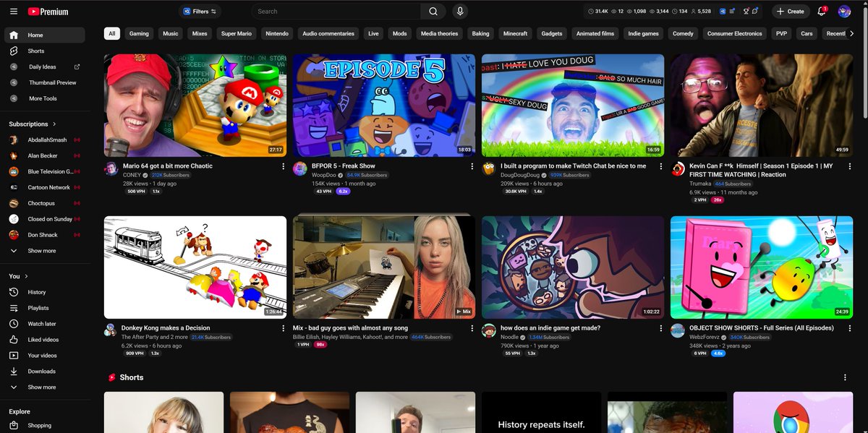Image resolution: width=868 pixels, height=433 pixels.
Task: Open DougDougDoug channel avatar
Action: coord(489,169)
